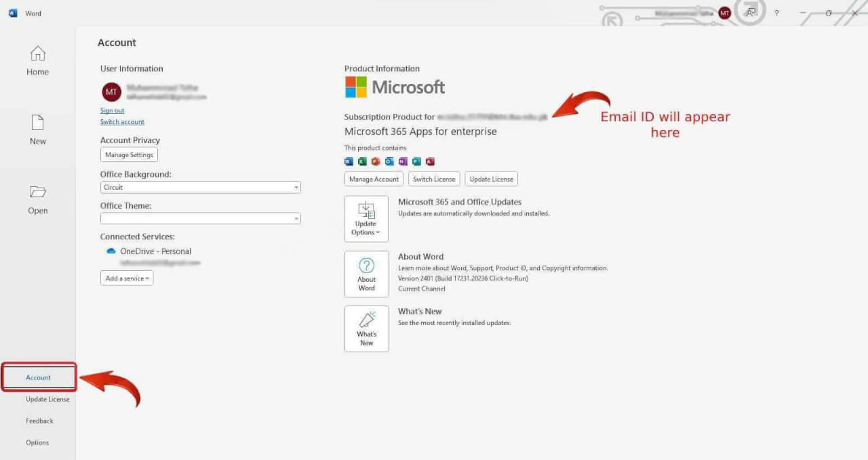
Task: Expand the Update Options menu
Action: pos(366,218)
